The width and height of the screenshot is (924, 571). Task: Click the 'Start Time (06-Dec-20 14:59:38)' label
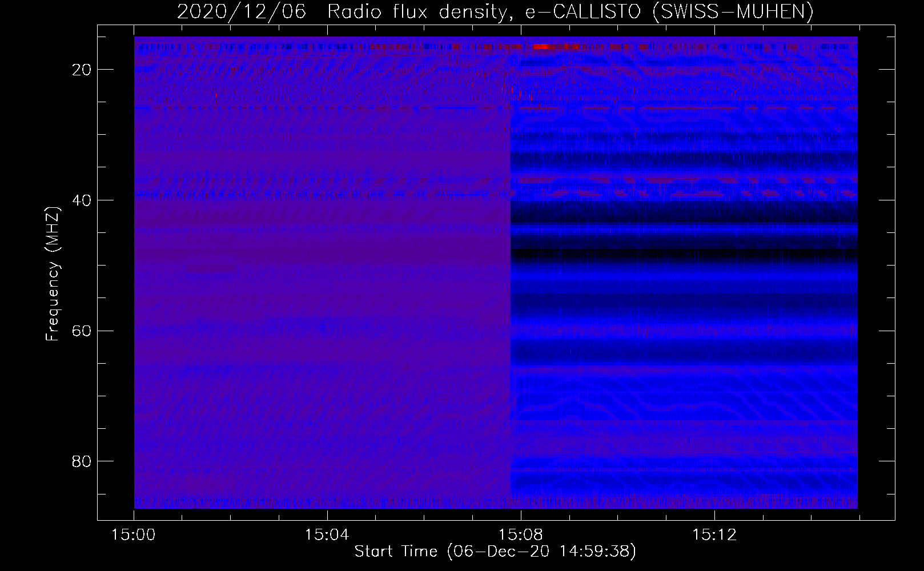495,552
